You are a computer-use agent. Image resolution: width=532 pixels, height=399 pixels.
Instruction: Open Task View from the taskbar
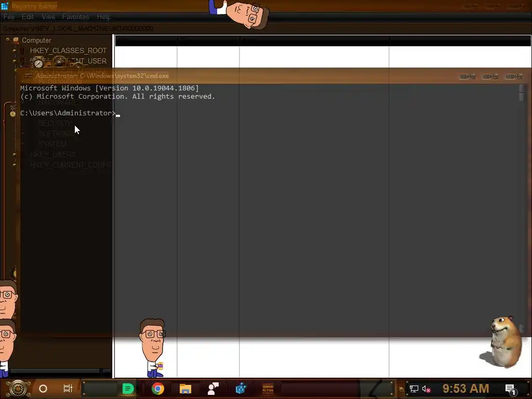68,389
